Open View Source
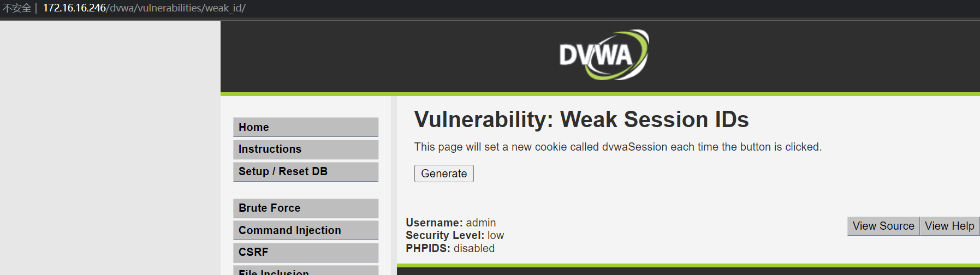The height and width of the screenshot is (275, 980). tap(883, 226)
